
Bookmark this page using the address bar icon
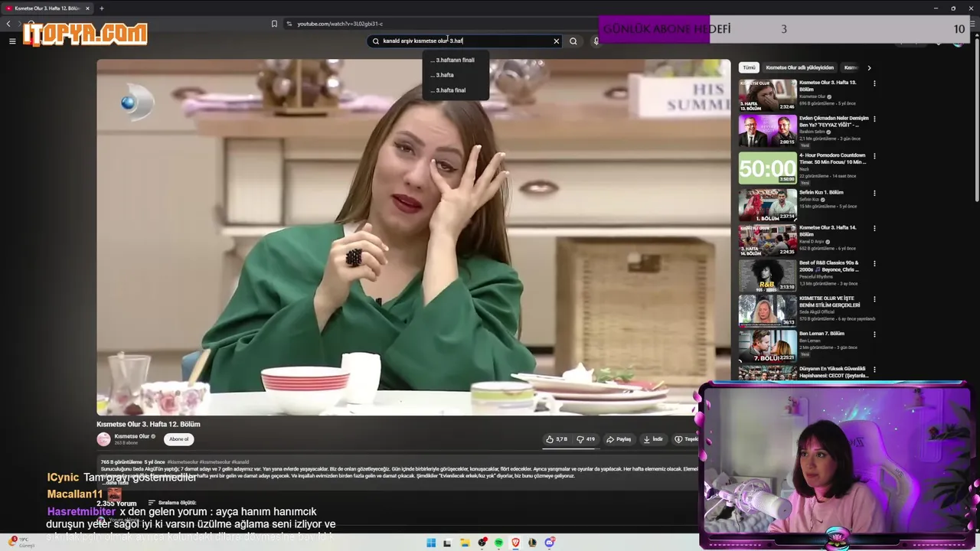tap(274, 24)
